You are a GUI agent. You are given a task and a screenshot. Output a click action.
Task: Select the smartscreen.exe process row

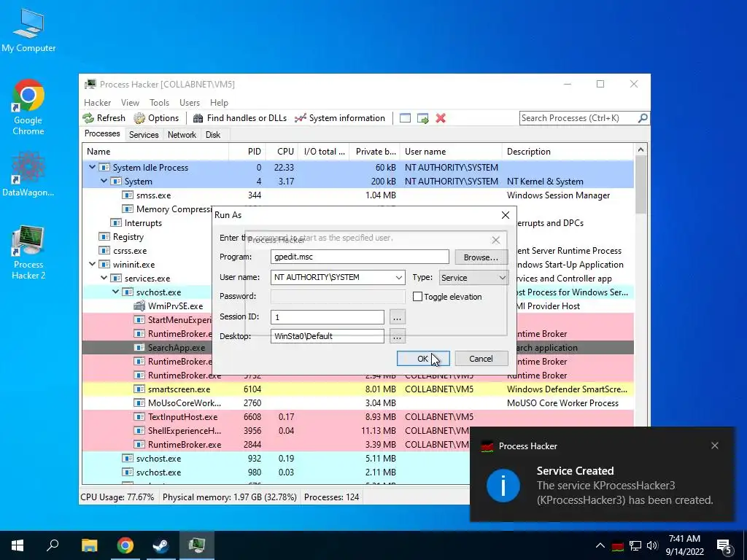pyautogui.click(x=357, y=389)
